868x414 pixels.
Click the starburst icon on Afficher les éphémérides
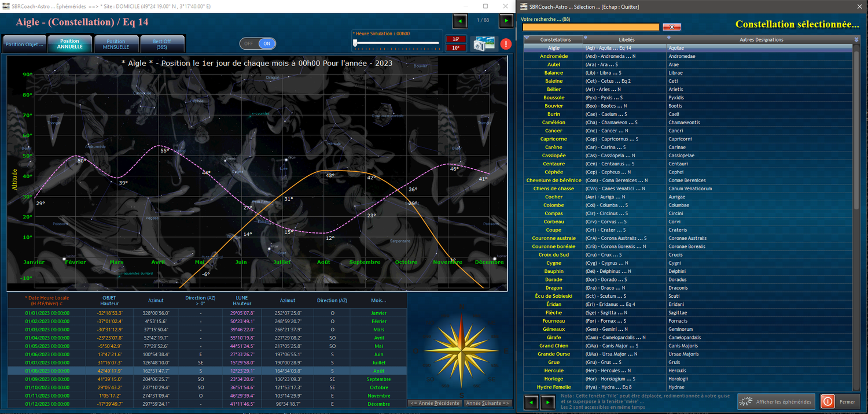pos(745,401)
